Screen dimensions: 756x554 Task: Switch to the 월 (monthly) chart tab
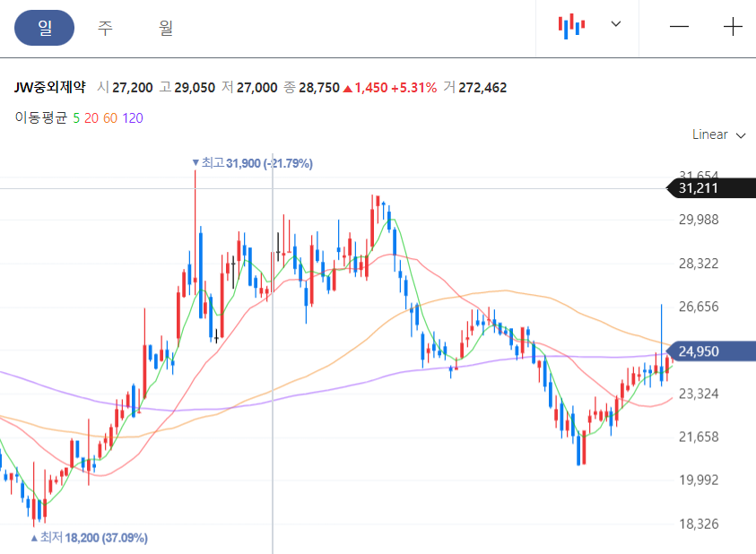(166, 28)
